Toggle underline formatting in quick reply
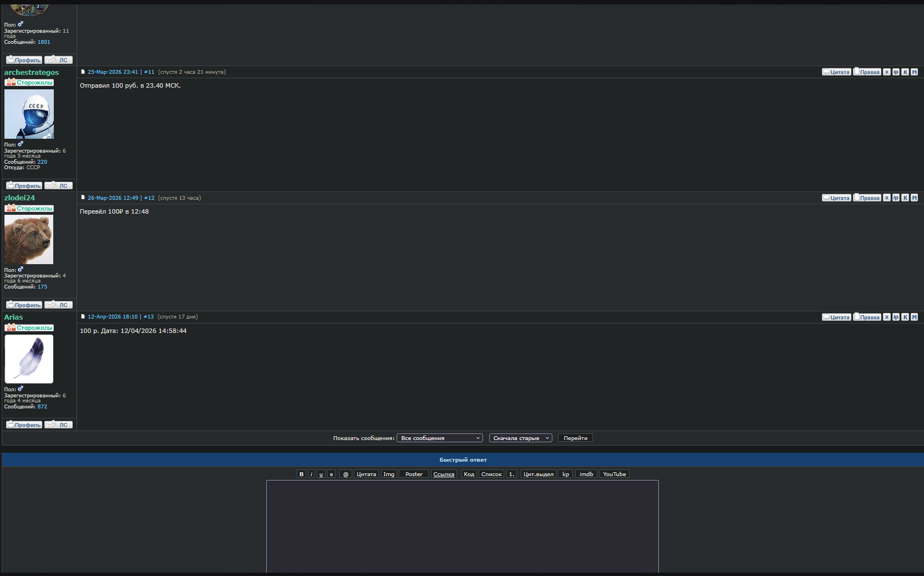Image resolution: width=924 pixels, height=576 pixels. tap(321, 474)
